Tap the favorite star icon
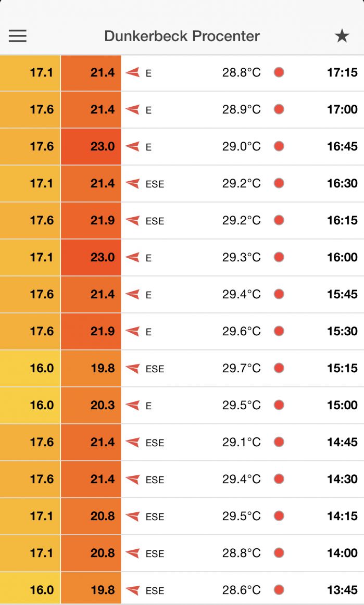This screenshot has width=364, height=605. 342,36
